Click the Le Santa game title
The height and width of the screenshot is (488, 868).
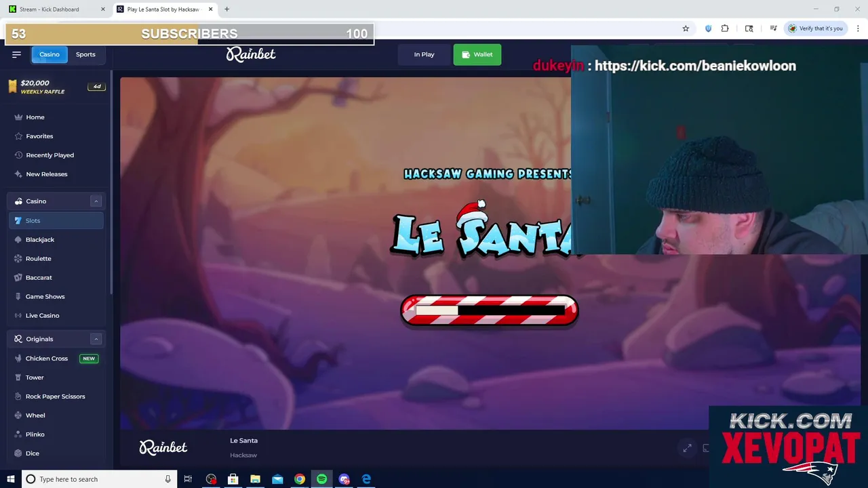click(x=243, y=441)
